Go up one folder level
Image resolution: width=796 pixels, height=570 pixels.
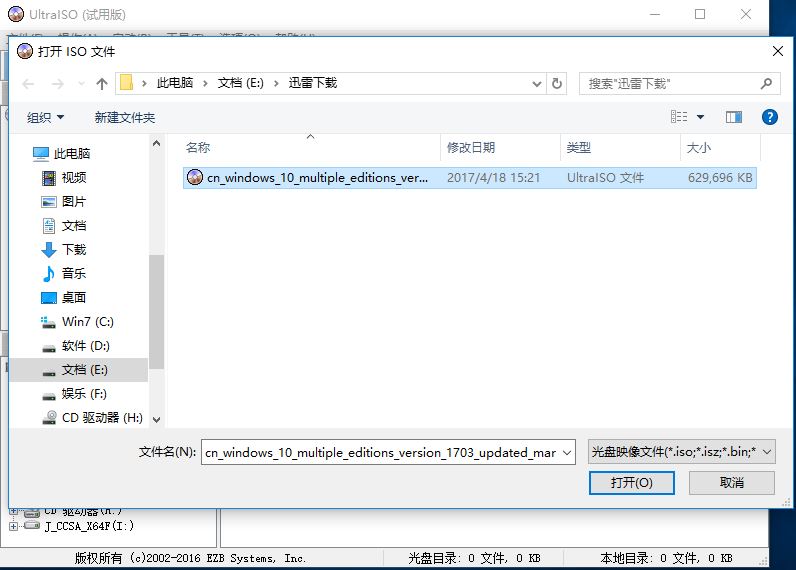pos(102,84)
